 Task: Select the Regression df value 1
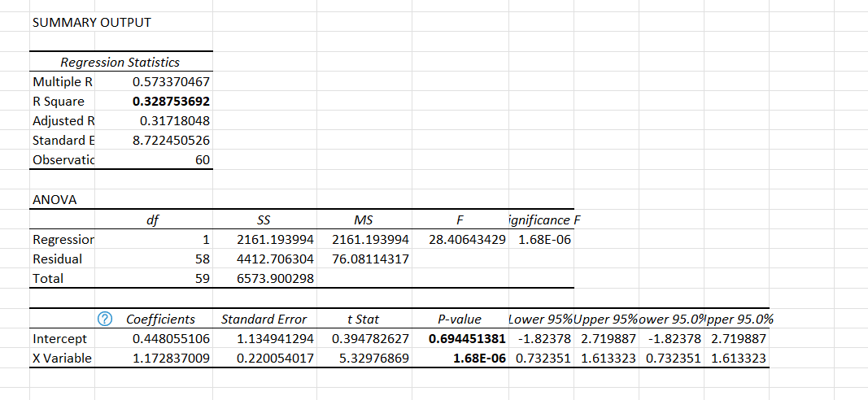(206, 241)
